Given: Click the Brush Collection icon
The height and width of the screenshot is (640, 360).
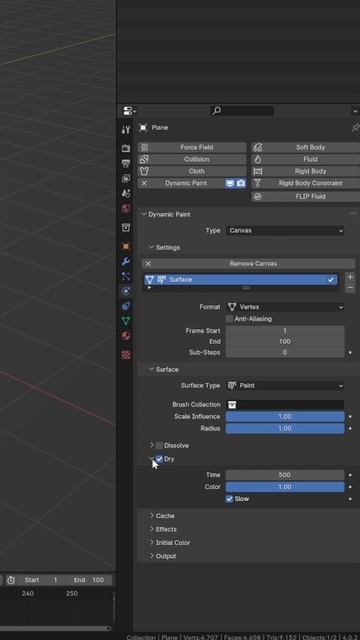Looking at the screenshot, I should click(232, 404).
